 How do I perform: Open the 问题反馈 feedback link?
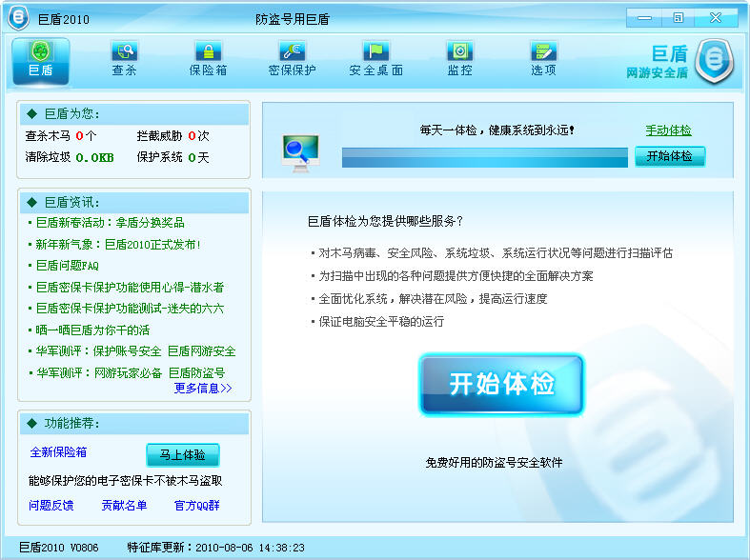coord(51,505)
